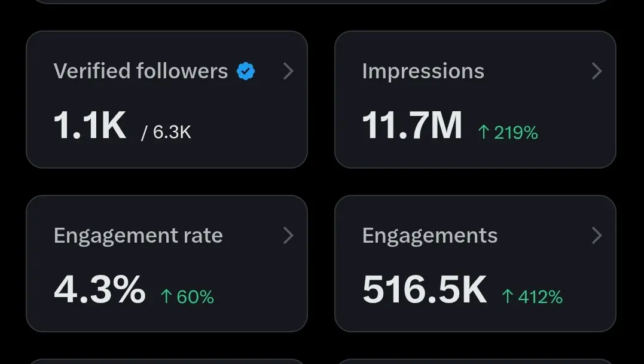Tap the 4.3% engagement rate value

click(x=99, y=290)
